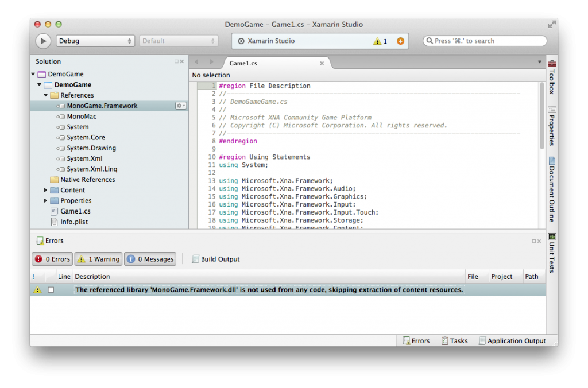Open the Debug configuration dropdown
Screen dimensions: 588x388
[95, 41]
